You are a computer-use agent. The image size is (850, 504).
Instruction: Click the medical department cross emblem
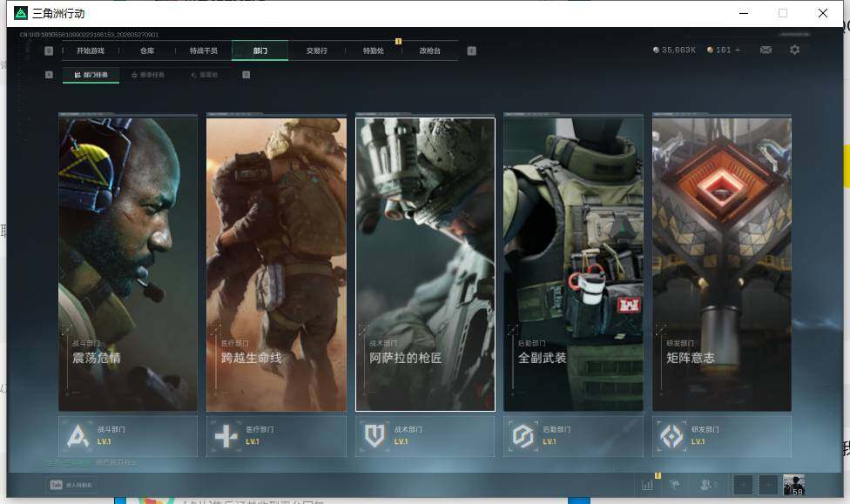[x=226, y=436]
